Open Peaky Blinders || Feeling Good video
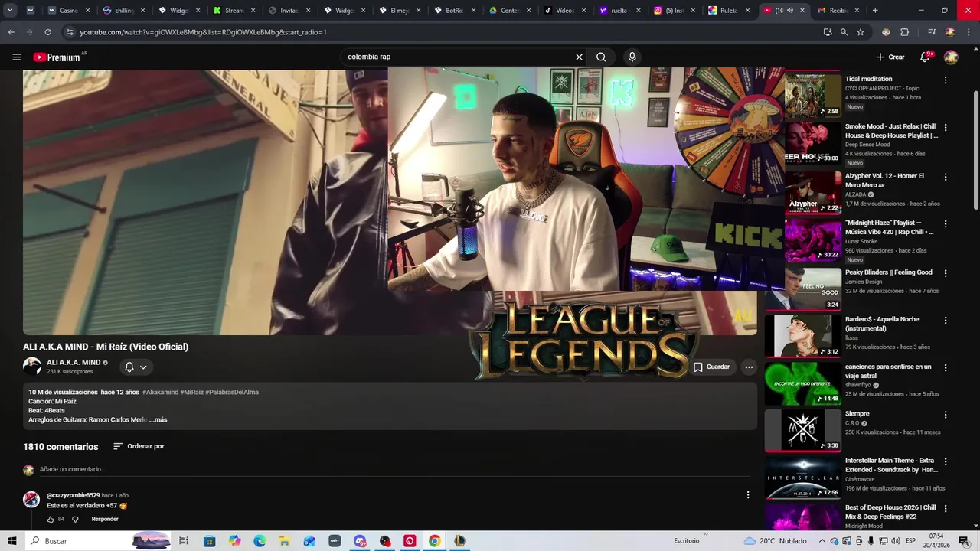Screen dimensions: 980x551 [889, 272]
